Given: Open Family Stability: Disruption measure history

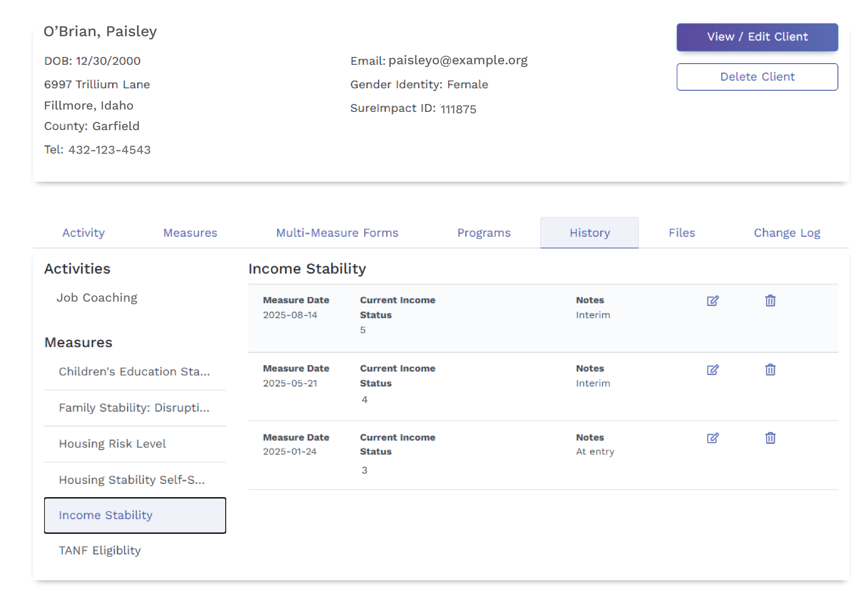Looking at the screenshot, I should point(134,407).
